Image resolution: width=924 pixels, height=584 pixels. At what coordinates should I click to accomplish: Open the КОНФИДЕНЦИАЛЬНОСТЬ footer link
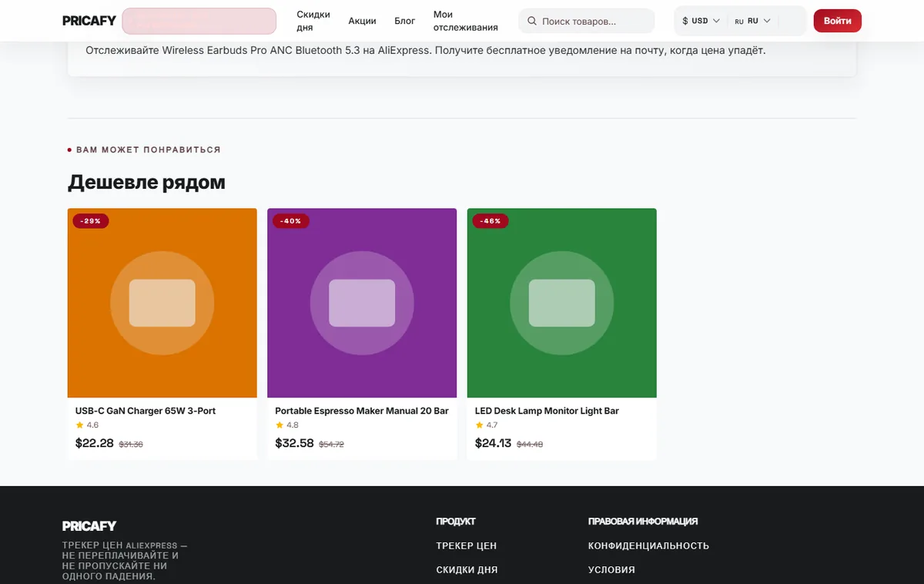tap(648, 545)
